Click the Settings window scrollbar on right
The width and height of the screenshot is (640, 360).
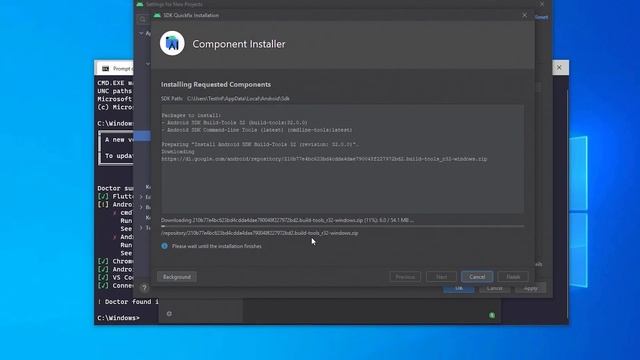point(539,88)
